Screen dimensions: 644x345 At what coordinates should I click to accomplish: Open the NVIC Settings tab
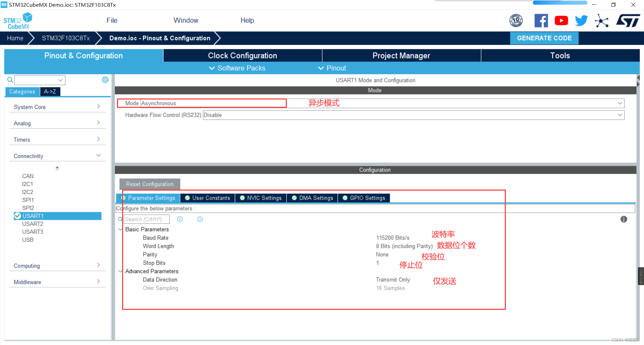[261, 198]
